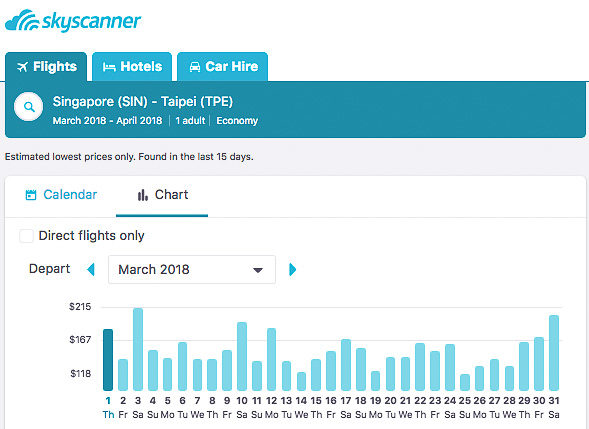Click the Singapore (SIN) - Taipei (TPE) route
The height and width of the screenshot is (429, 589).
coord(143,101)
